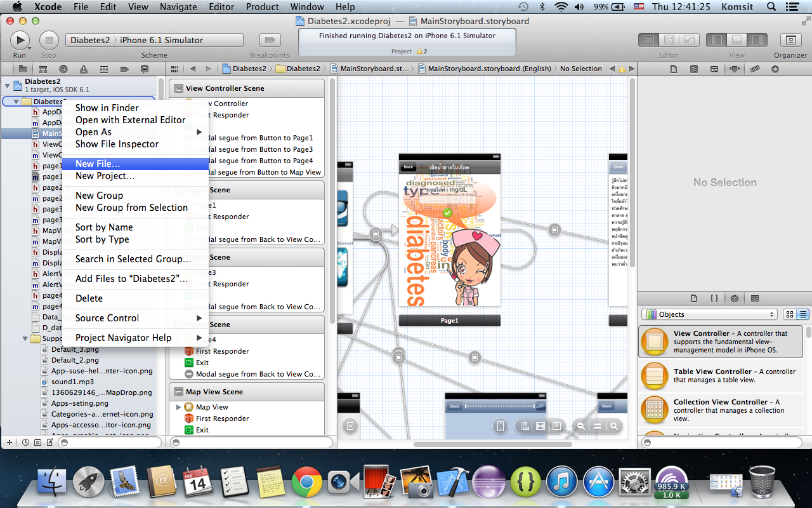Open the Search navigator
The image size is (812, 508).
pos(63,69)
